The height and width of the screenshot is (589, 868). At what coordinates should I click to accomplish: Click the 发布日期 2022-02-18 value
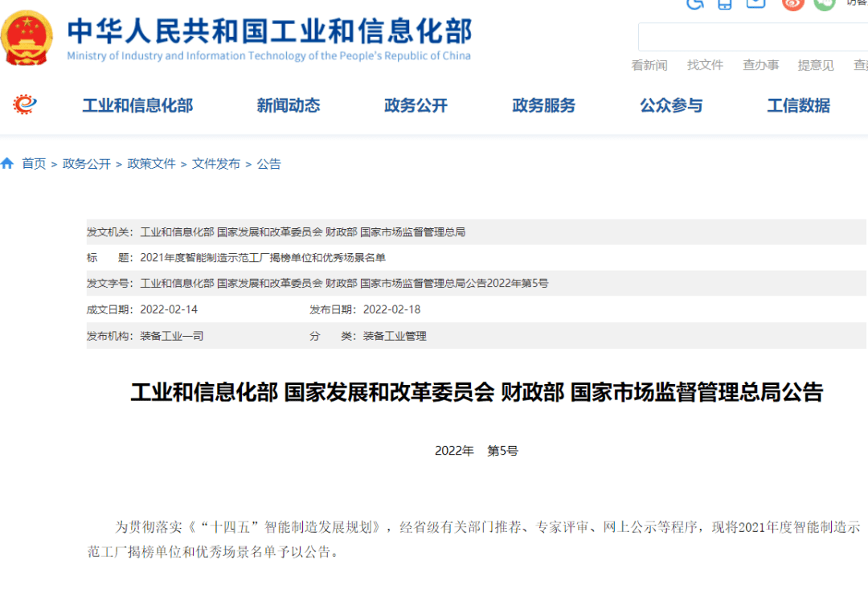392,309
